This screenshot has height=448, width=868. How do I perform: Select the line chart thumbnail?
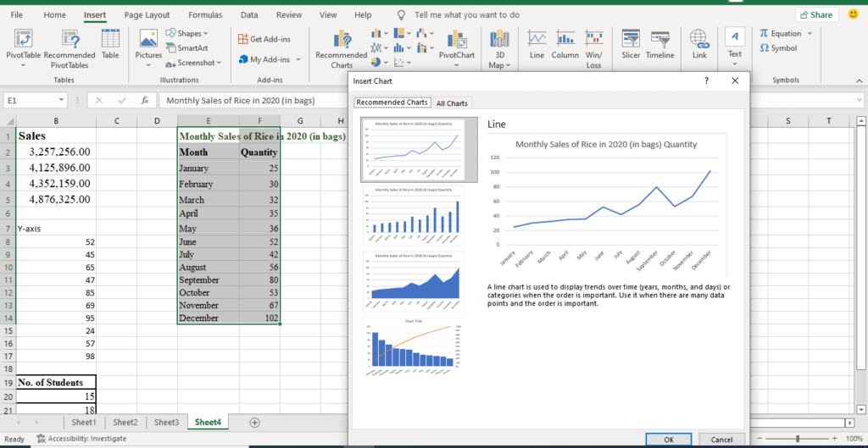(x=419, y=150)
